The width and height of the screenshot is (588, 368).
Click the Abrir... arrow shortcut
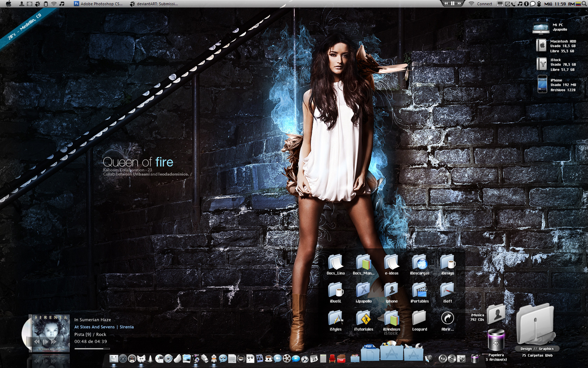[x=447, y=318]
